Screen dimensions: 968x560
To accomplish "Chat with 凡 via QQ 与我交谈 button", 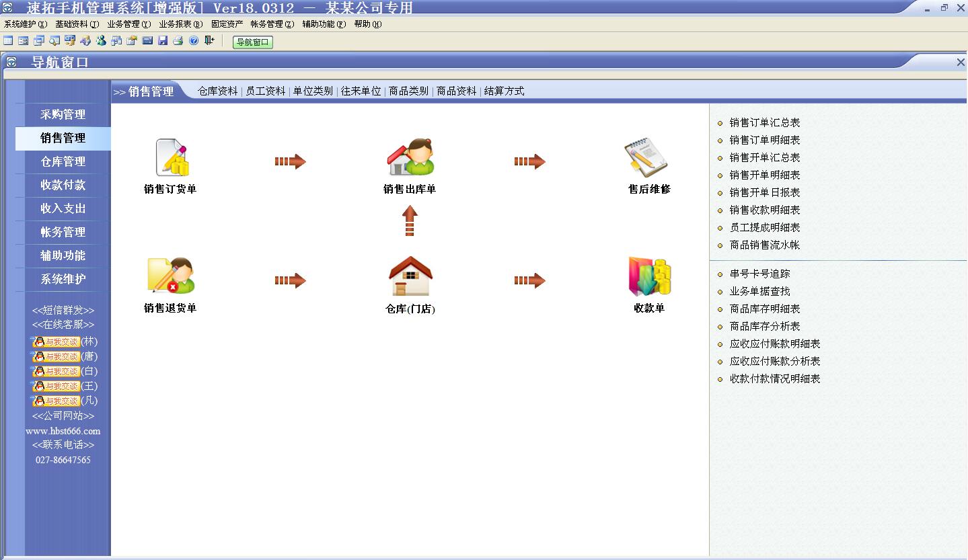I will [x=56, y=401].
